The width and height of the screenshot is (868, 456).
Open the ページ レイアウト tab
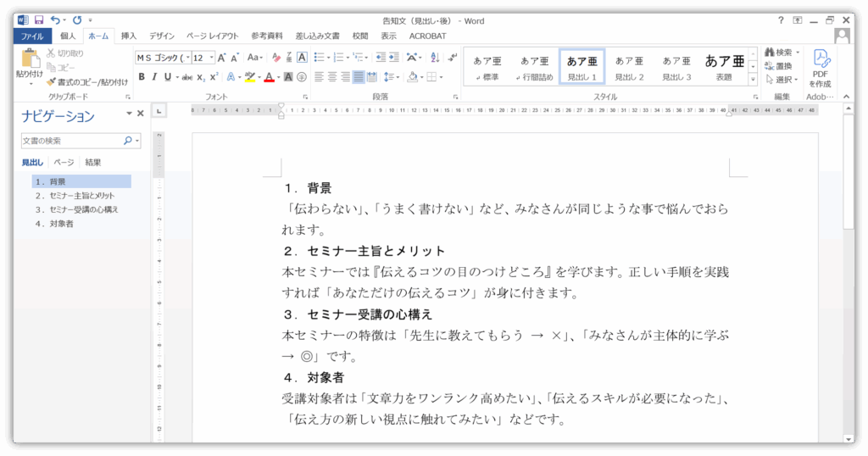213,36
